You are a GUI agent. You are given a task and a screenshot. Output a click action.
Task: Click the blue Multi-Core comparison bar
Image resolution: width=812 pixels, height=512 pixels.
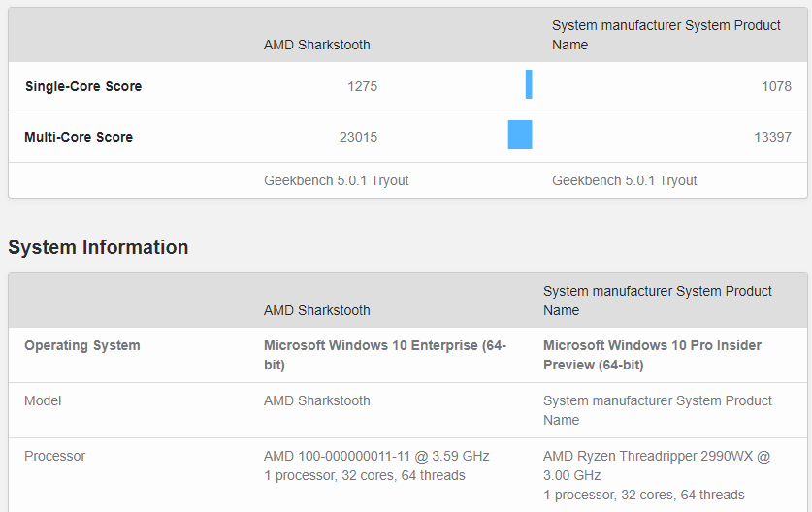coord(520,135)
